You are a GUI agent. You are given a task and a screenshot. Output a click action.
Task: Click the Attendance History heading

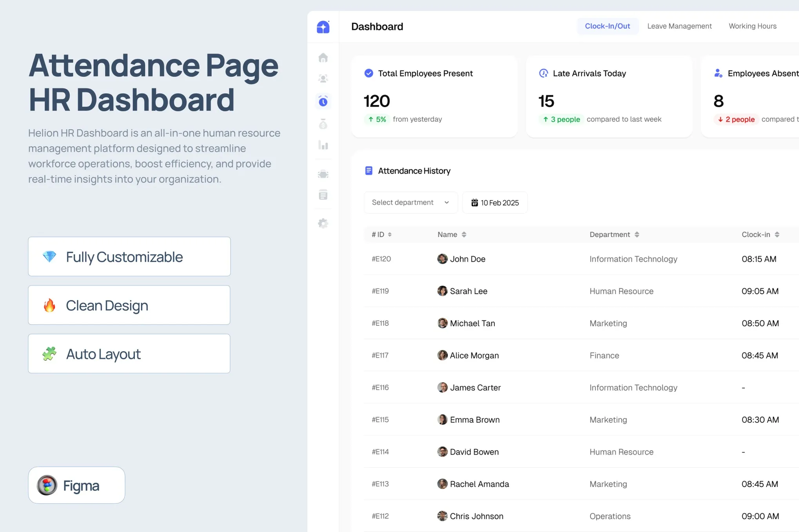point(414,171)
